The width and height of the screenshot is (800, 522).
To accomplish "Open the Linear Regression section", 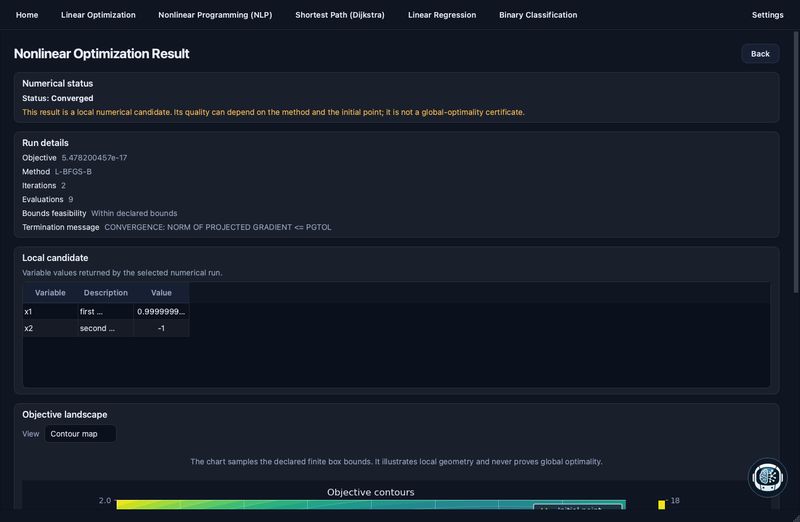I will point(442,15).
